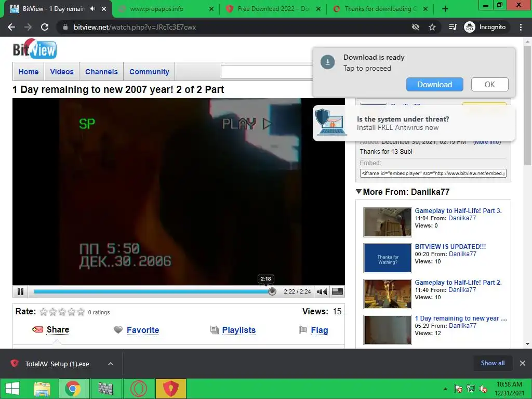Open the Videos tab
This screenshot has width=532, height=399.
click(62, 72)
